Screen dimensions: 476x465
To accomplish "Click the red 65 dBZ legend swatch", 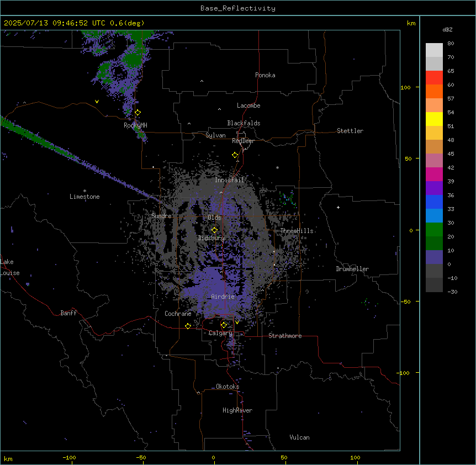I will [434, 78].
